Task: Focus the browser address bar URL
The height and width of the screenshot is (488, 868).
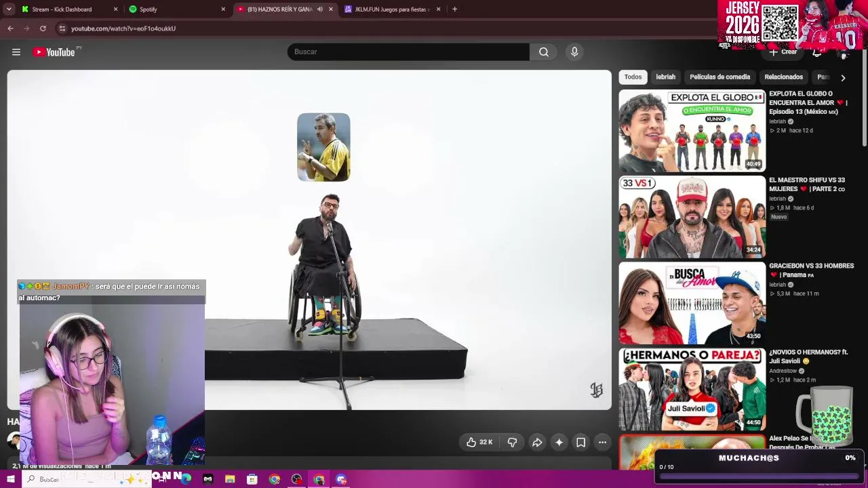Action: pos(123,28)
